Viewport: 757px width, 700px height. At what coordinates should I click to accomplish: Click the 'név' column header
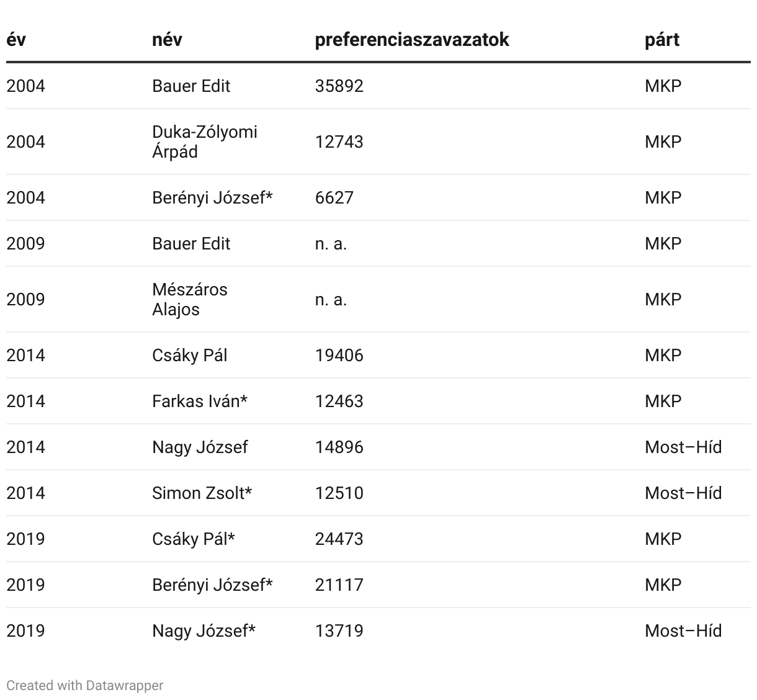167,40
